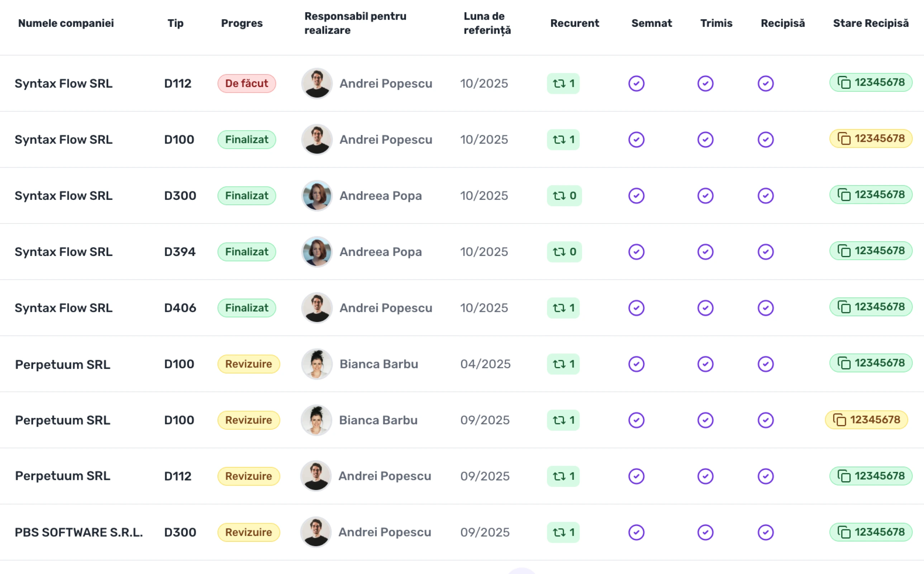Click Bianca Barbu's avatar in the 04/2025 row
Screen dimensions: 924x574
tap(317, 364)
